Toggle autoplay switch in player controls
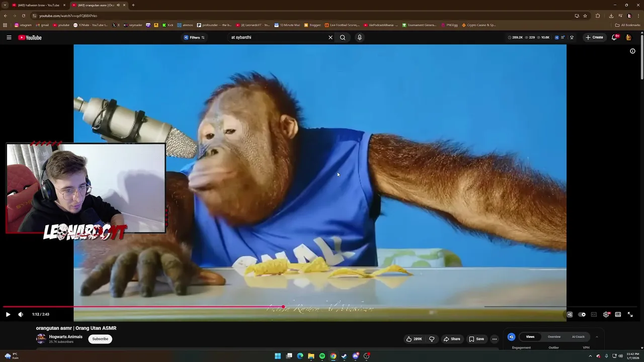This screenshot has width=644, height=362. point(582,314)
